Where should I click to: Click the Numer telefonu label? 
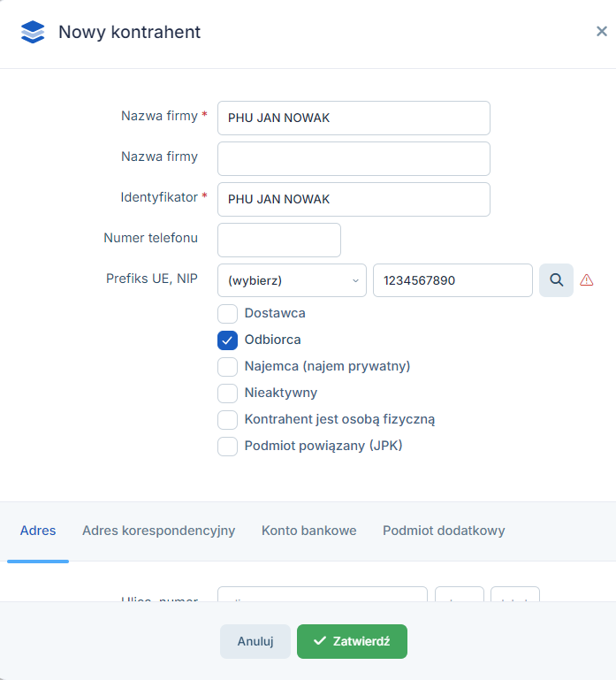[150, 238]
